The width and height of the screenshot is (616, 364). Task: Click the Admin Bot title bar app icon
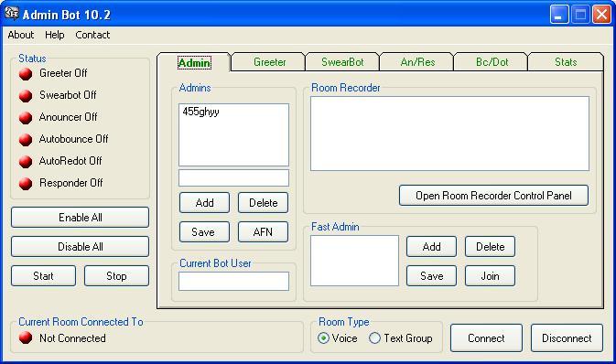point(12,14)
